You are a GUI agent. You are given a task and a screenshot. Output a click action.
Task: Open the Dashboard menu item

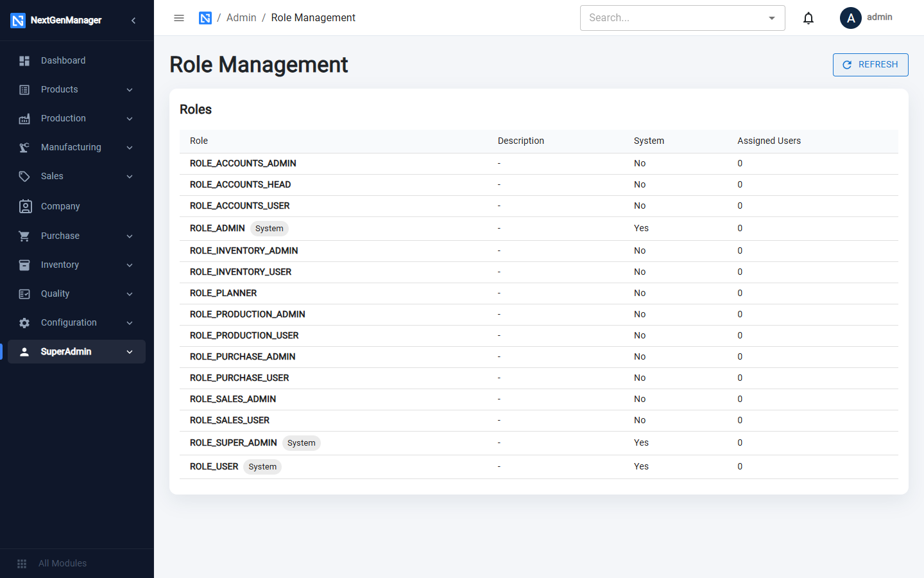[x=77, y=61]
